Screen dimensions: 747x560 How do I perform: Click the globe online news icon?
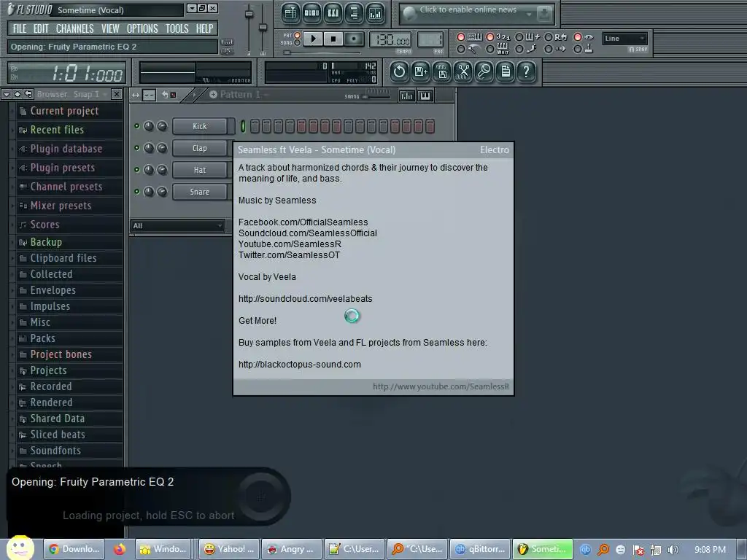coord(409,15)
